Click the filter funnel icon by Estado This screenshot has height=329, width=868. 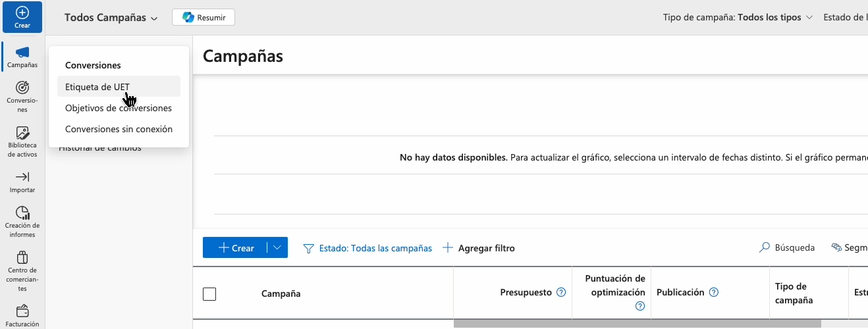click(x=308, y=248)
